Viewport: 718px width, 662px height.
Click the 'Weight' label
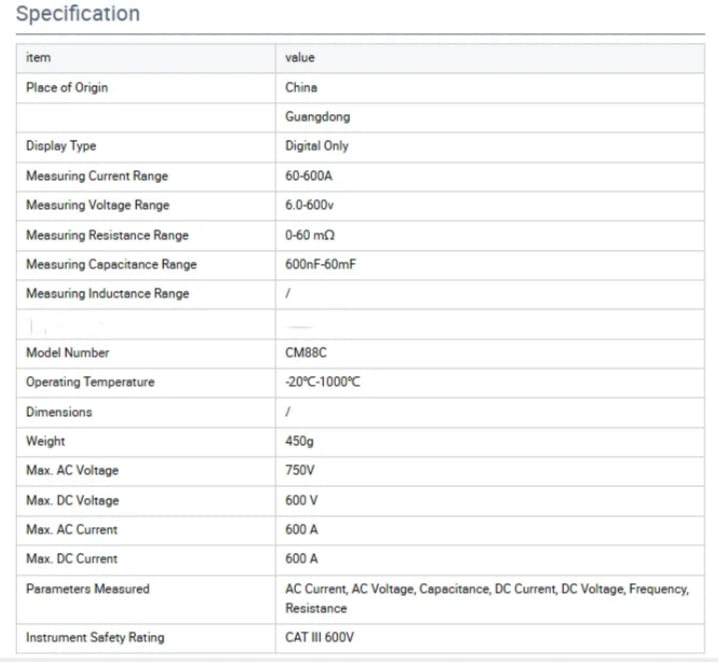[x=45, y=441]
